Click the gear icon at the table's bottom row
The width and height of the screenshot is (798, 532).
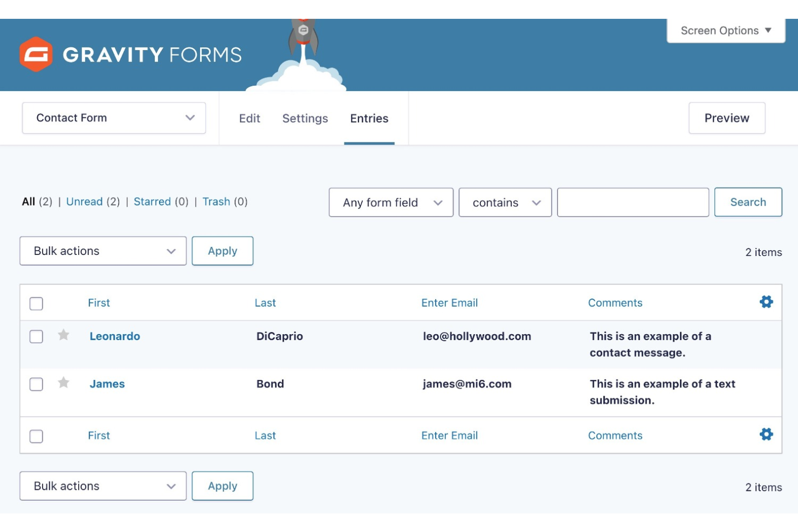click(766, 434)
